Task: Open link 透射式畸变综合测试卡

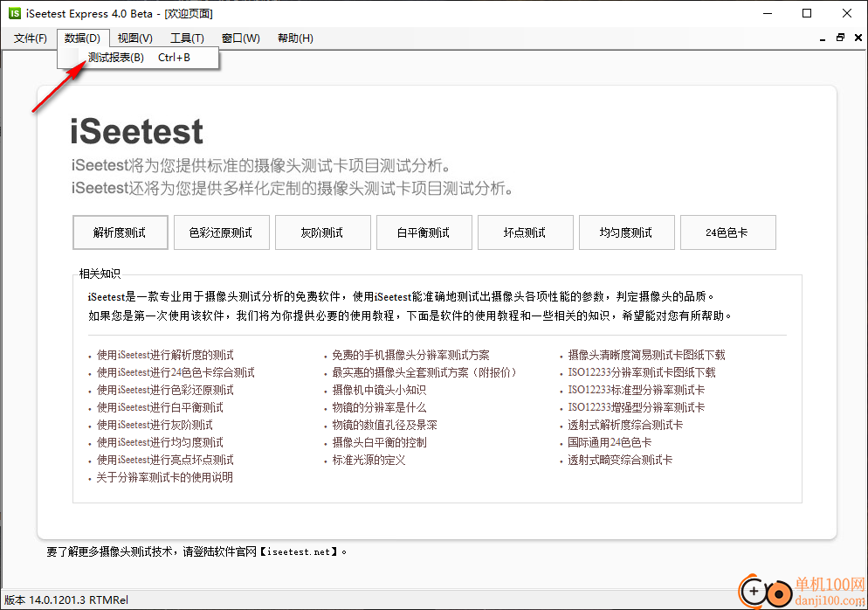Action: point(620,460)
